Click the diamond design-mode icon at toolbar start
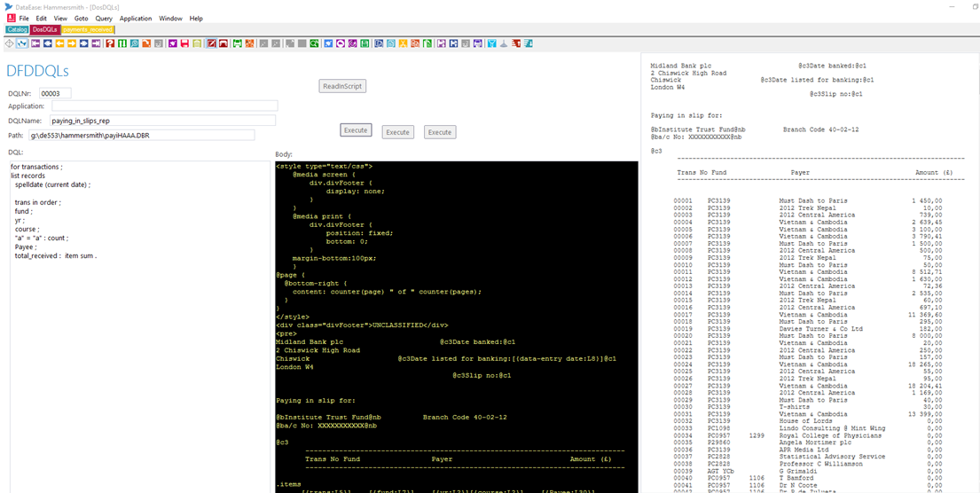Image resolution: width=980 pixels, height=493 pixels. [9, 43]
